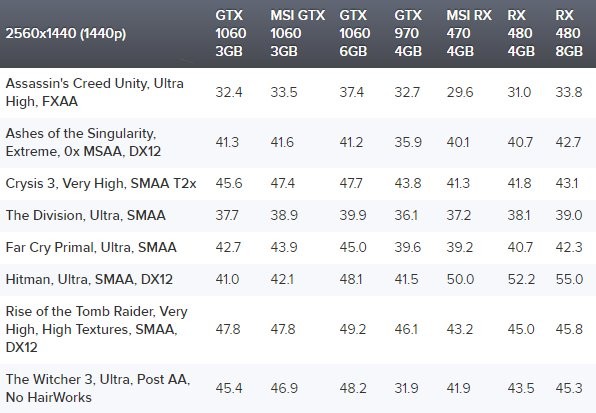The height and width of the screenshot is (413, 596).
Task: Select the 31.9 value in Witcher 3 row
Action: point(406,388)
